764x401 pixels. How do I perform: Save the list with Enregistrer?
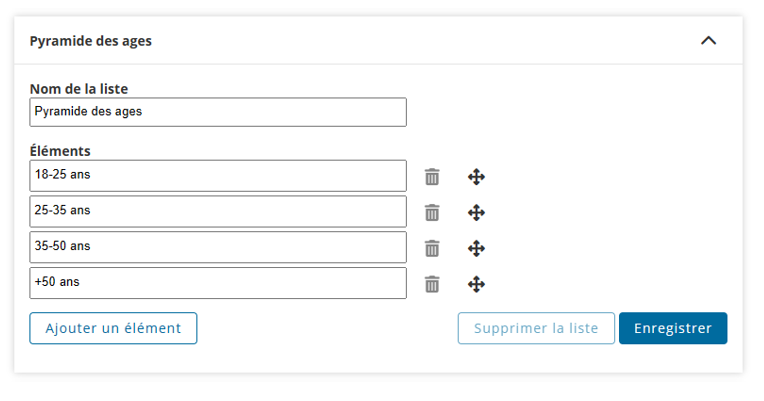[x=673, y=328]
